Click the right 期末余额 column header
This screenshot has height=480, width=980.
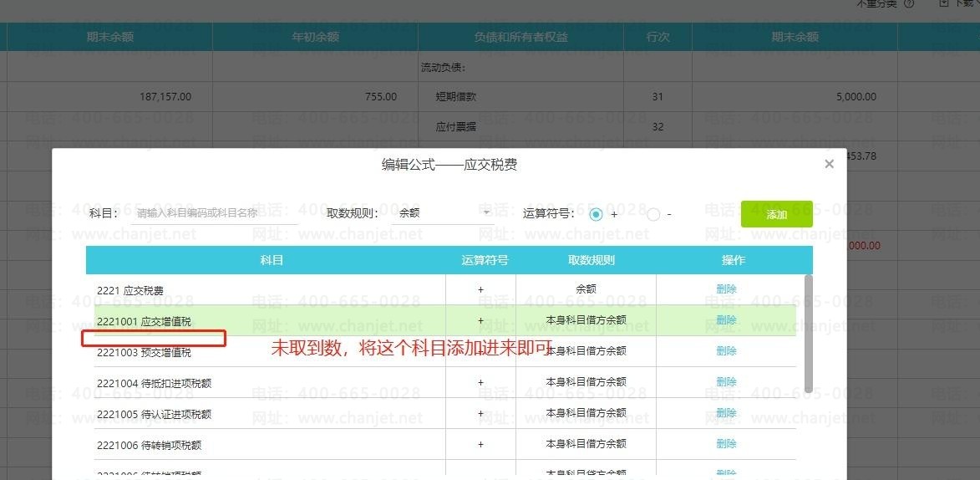[x=795, y=37]
